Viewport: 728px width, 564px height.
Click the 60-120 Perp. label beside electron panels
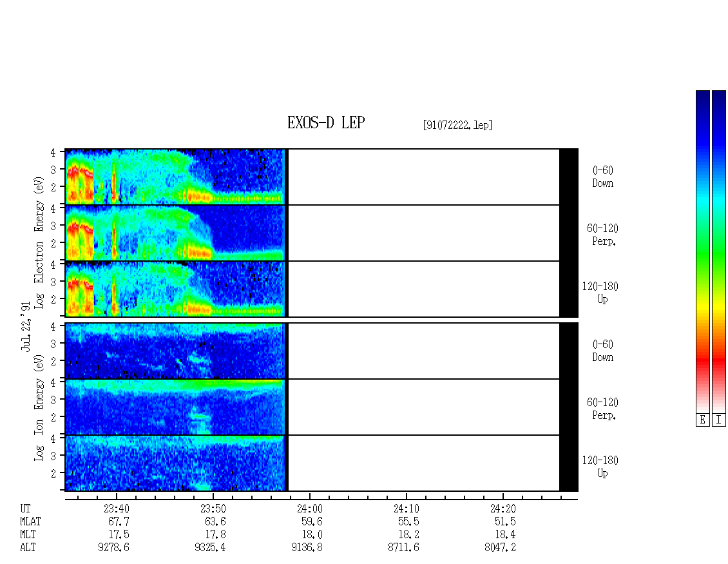tap(602, 235)
